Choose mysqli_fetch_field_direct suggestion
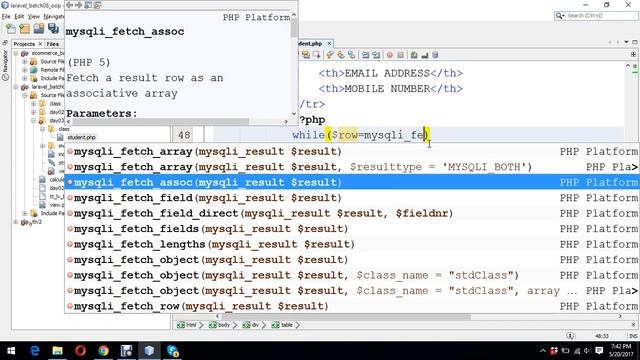The height and width of the screenshot is (360, 640). click(x=352, y=213)
